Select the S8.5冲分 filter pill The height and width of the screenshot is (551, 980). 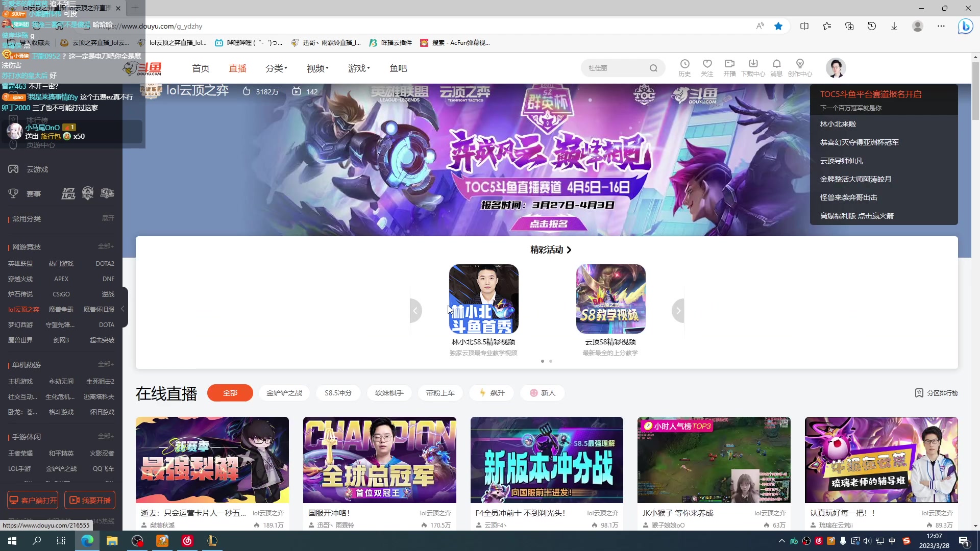coord(338,393)
